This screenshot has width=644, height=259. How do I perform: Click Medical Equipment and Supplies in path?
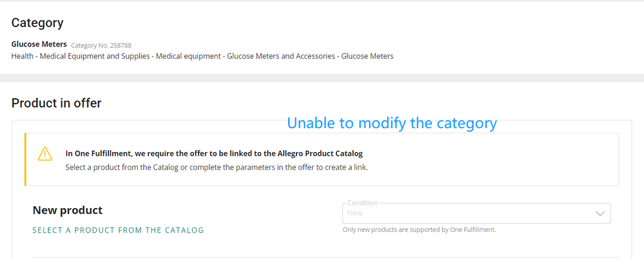pos(95,56)
